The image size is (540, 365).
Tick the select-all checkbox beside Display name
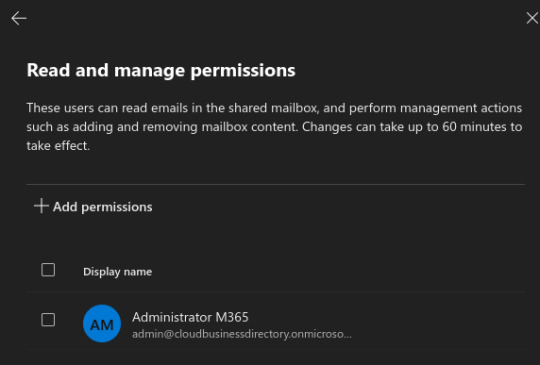[48, 270]
